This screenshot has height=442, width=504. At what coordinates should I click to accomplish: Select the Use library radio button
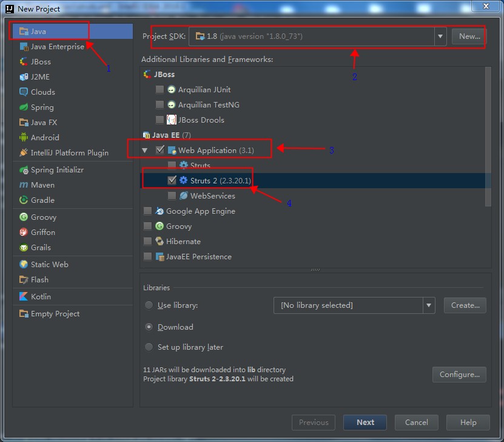coord(149,305)
